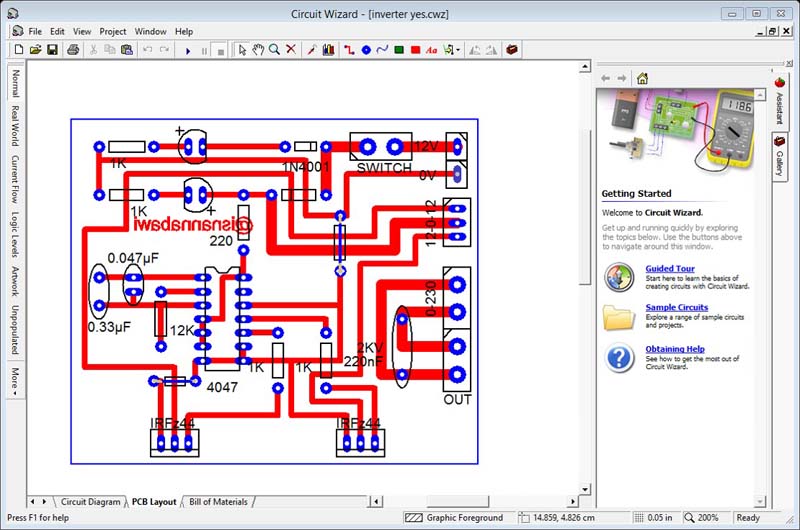Screen dimensions: 800x530
Task: Select the Unpopulated view style
Action: [x=15, y=330]
